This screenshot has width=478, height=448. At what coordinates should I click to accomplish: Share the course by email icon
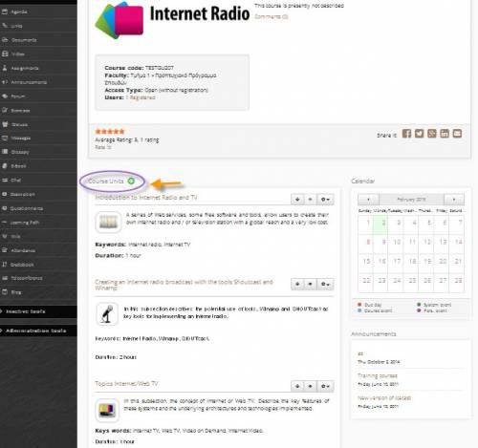tap(457, 134)
